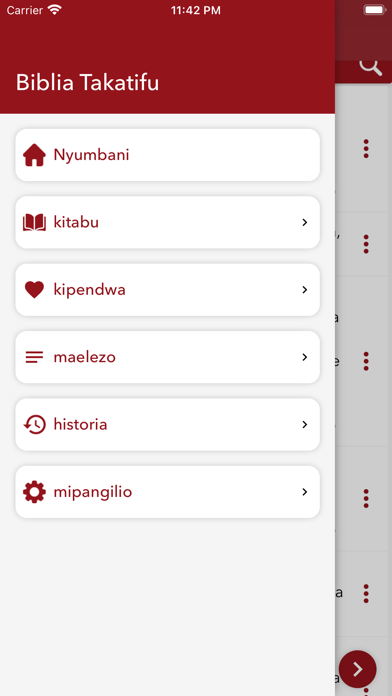The image size is (392, 696).
Task: Open the second three-dot verse menu
Action: [x=366, y=244]
